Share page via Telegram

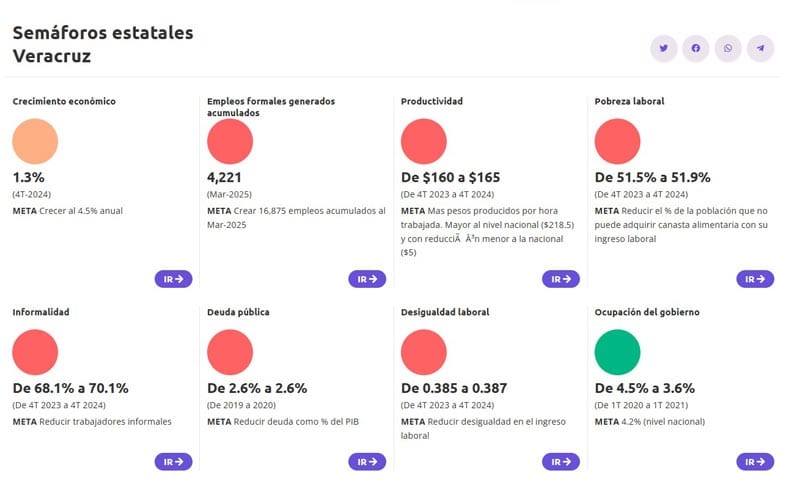pyautogui.click(x=761, y=48)
